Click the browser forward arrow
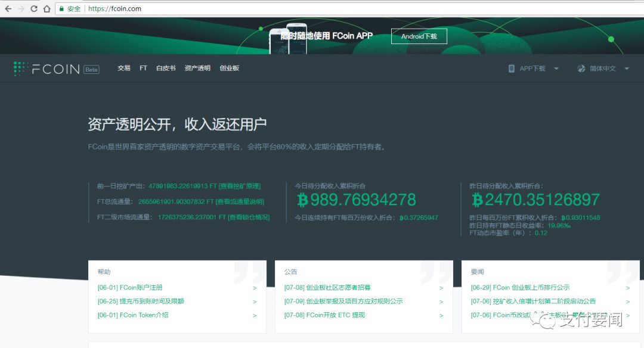Screen dimensions: 644x348 pos(21,8)
